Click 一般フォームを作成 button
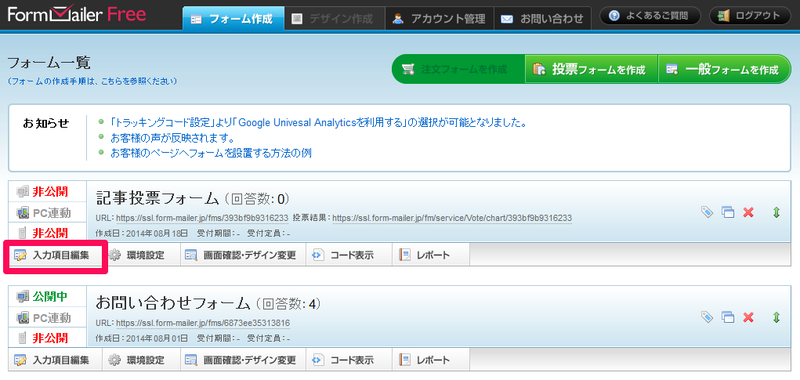 [x=724, y=69]
